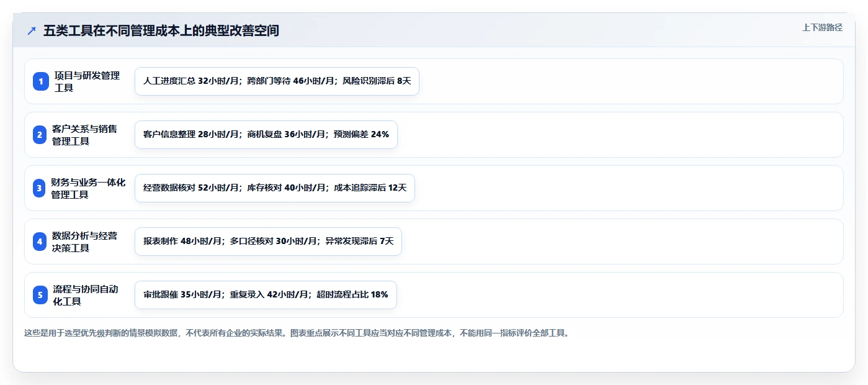Click the footnote starting with 这些是用于选型优先级判断
Screen dimensions: 868x385
[x=297, y=333]
